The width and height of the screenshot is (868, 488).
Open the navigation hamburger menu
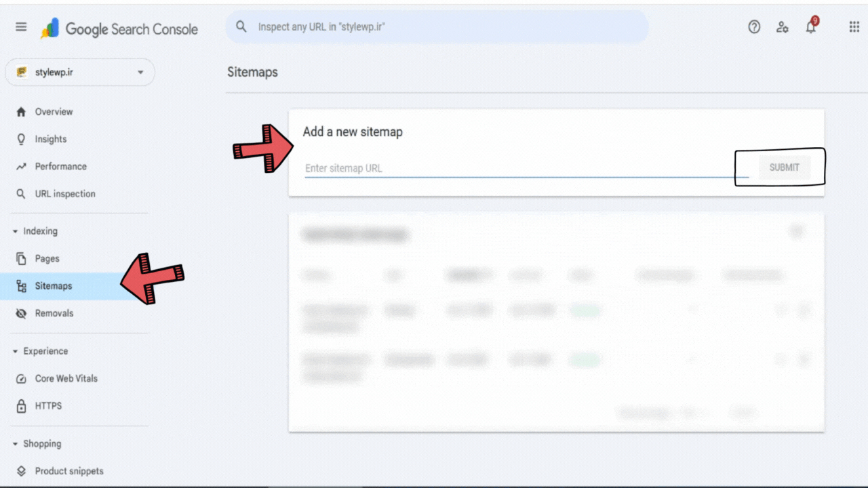click(x=20, y=26)
